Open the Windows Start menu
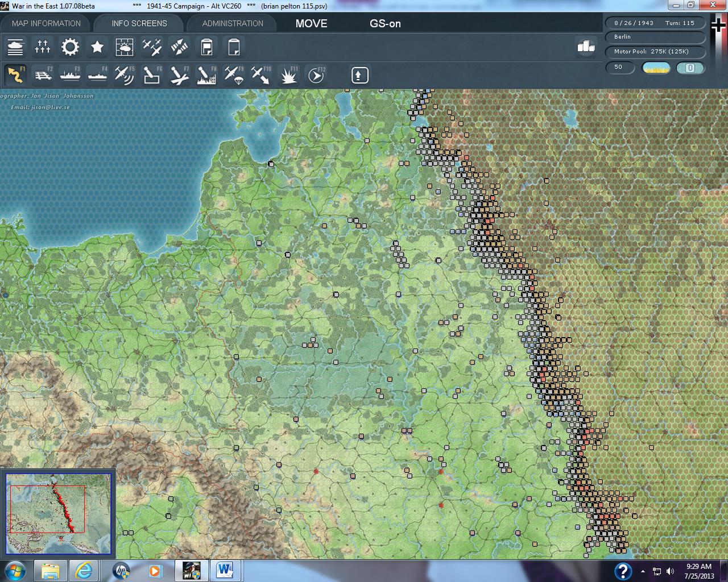This screenshot has height=582, width=728. [15, 570]
